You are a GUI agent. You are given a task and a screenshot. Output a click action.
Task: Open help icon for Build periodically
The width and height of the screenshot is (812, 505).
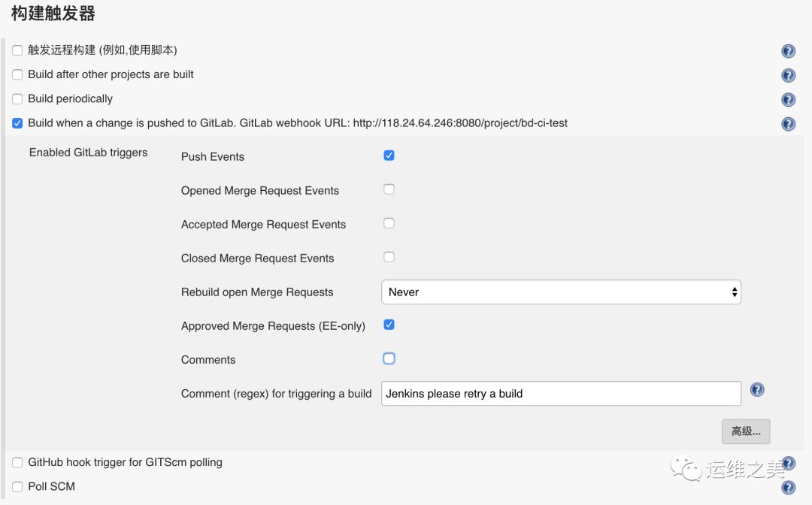(x=788, y=99)
